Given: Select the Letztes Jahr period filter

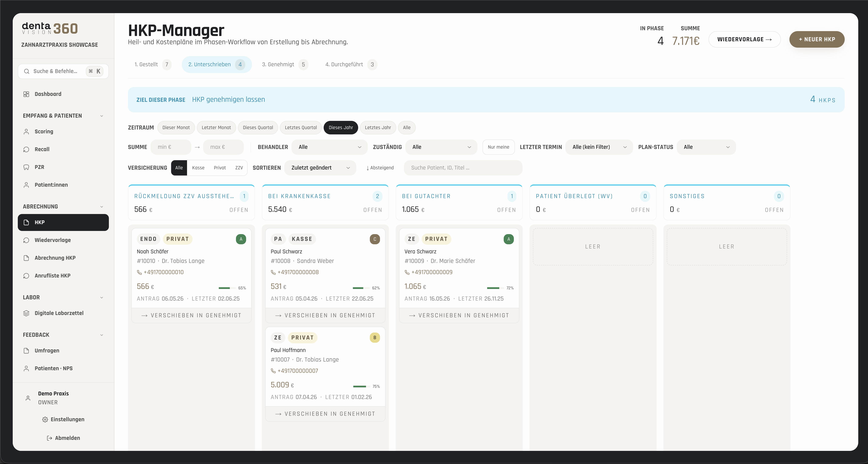Looking at the screenshot, I should (x=378, y=128).
